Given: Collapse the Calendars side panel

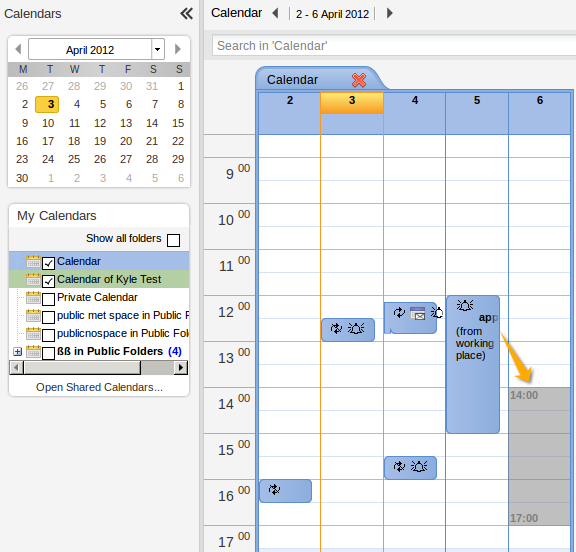Looking at the screenshot, I should click(187, 14).
